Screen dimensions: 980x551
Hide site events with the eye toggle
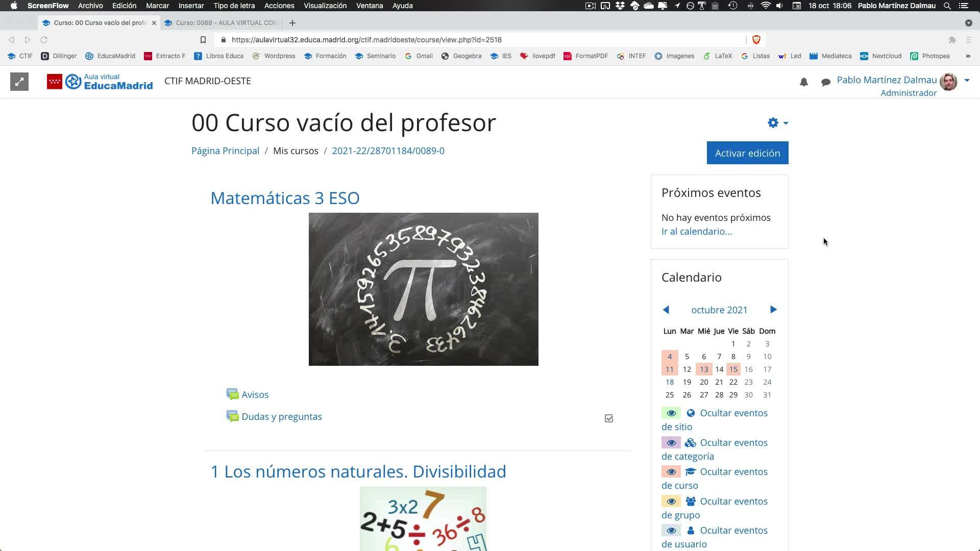click(x=671, y=413)
